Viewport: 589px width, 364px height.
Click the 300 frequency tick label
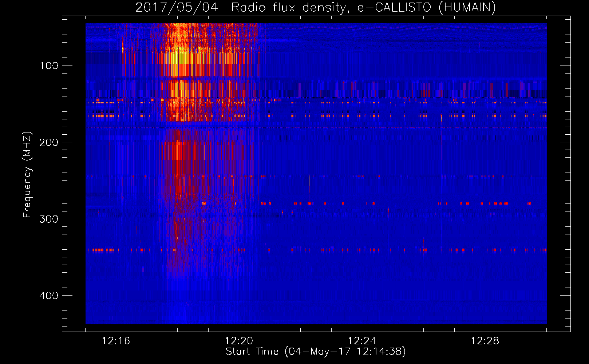(x=49, y=219)
